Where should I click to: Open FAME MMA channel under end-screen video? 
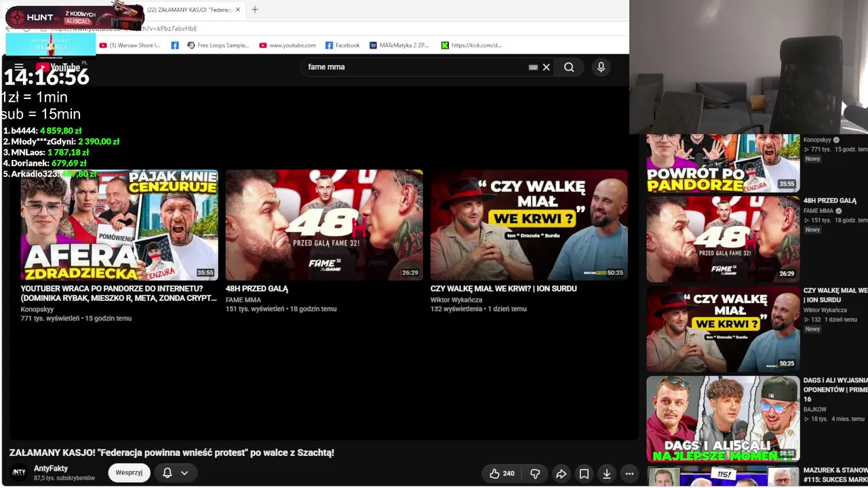point(243,300)
